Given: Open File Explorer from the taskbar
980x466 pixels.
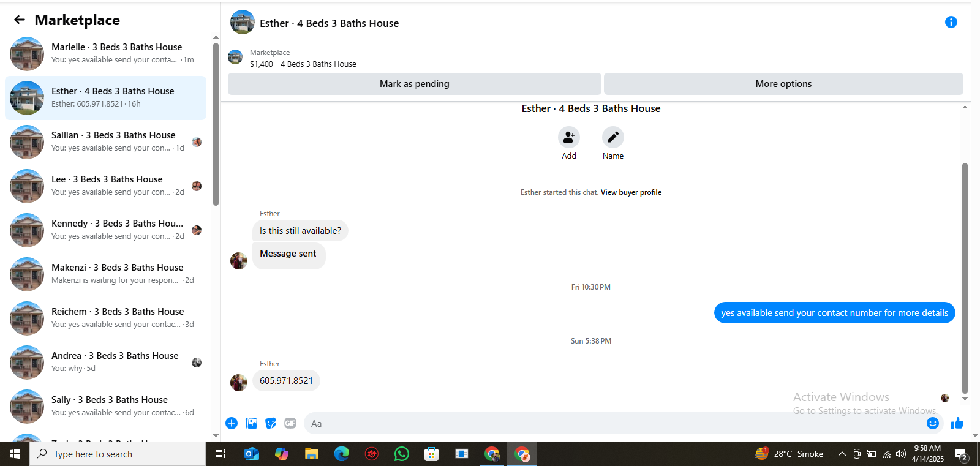Looking at the screenshot, I should [x=312, y=454].
